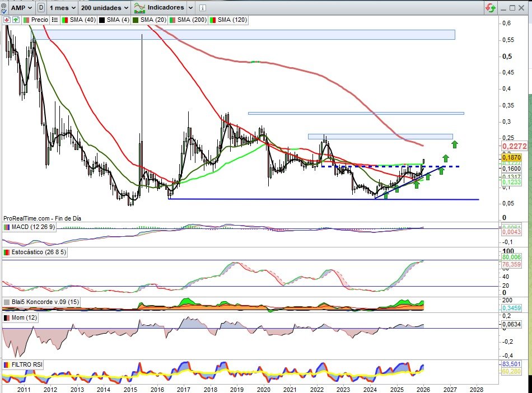Screen dimensions: 532x393
Task: Open the AMP ticker dropdown
Action: point(22,7)
